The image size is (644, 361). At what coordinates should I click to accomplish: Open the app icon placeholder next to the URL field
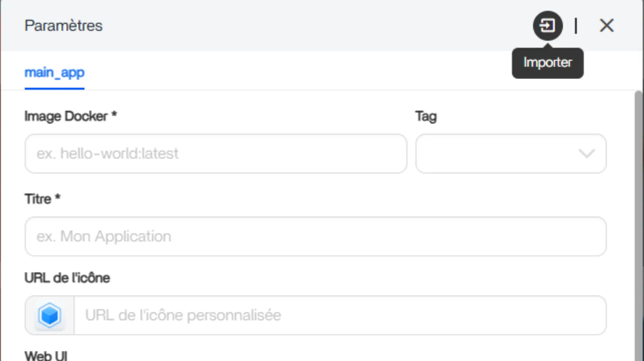click(x=49, y=315)
